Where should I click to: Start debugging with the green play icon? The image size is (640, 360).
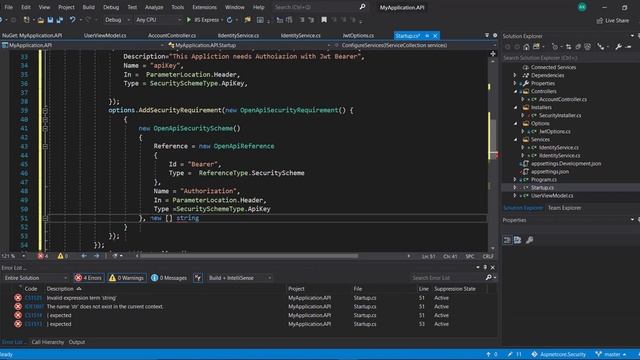(x=189, y=20)
